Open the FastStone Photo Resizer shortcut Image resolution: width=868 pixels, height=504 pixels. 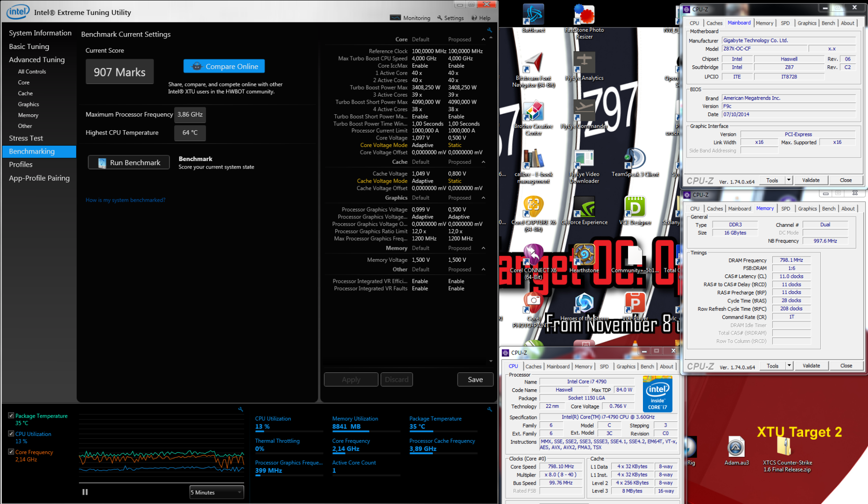(x=584, y=21)
